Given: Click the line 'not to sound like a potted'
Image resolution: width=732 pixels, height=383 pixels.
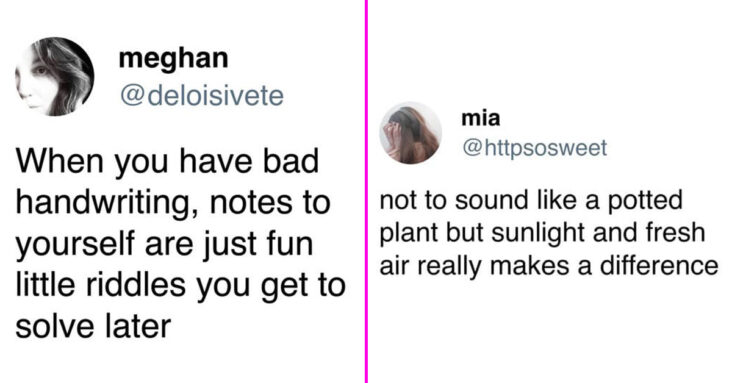Looking at the screenshot, I should pos(531,200).
